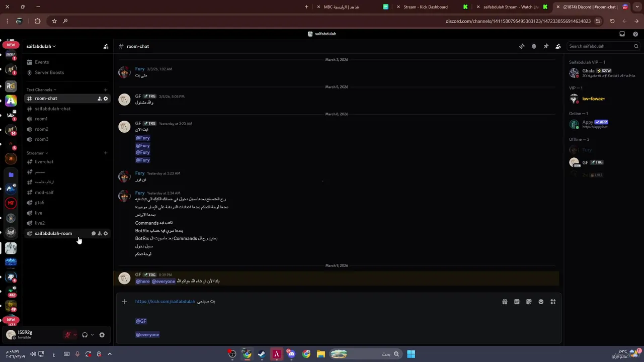Open the apps launcher in message box
Image resolution: width=644 pixels, height=362 pixels.
[553, 302]
